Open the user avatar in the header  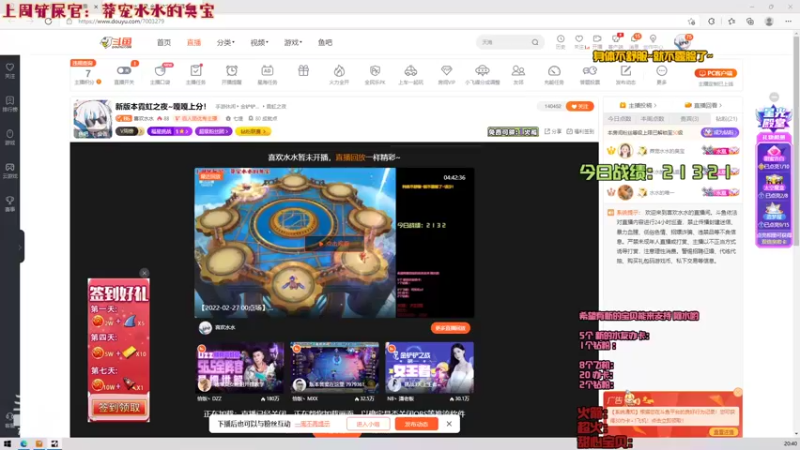[x=682, y=42]
